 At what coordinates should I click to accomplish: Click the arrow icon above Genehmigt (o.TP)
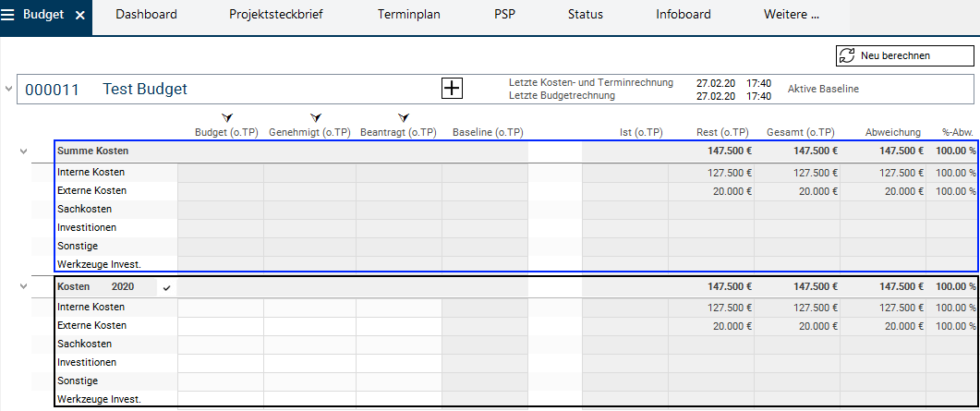(316, 118)
